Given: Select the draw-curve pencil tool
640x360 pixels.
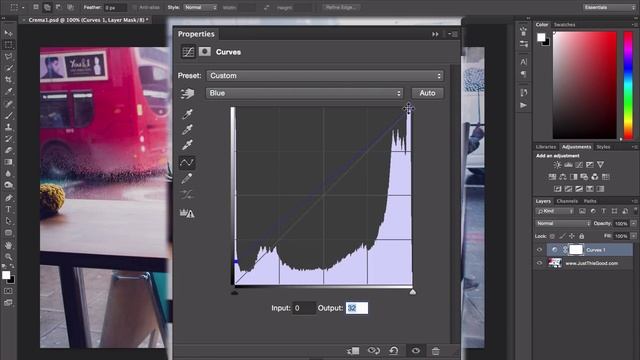Looking at the screenshot, I should [x=187, y=178].
